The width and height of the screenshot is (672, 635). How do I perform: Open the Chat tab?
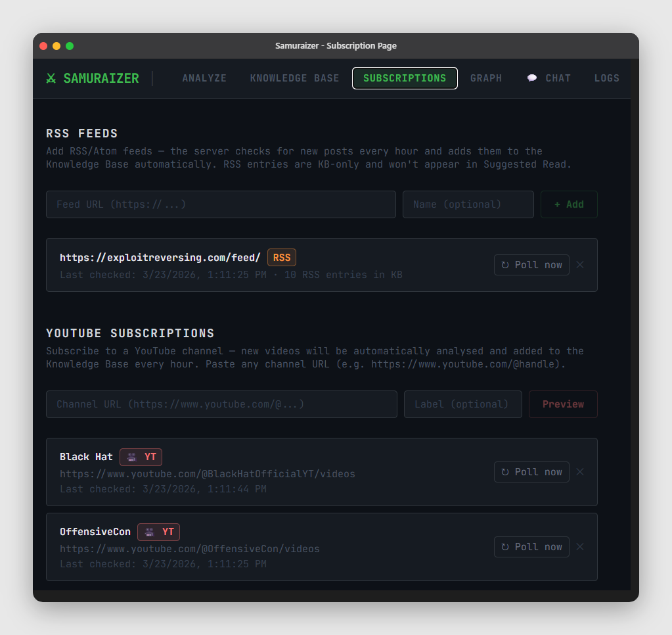point(549,78)
